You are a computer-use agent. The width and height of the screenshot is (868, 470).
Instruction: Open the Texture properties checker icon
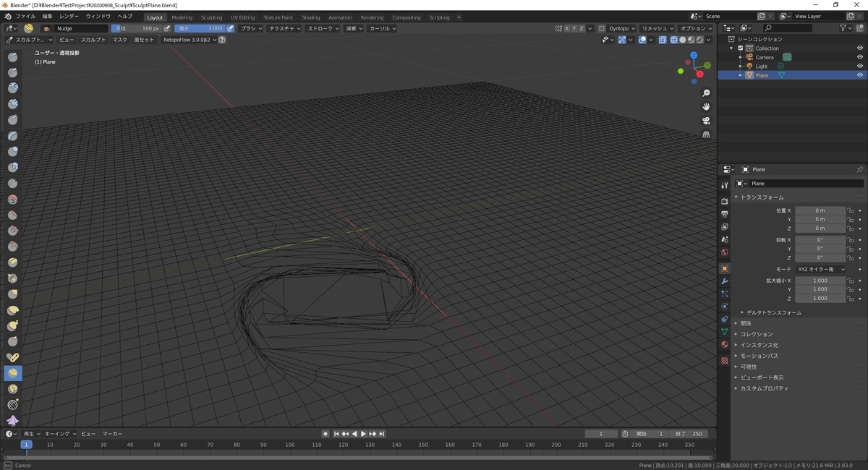[x=724, y=360]
